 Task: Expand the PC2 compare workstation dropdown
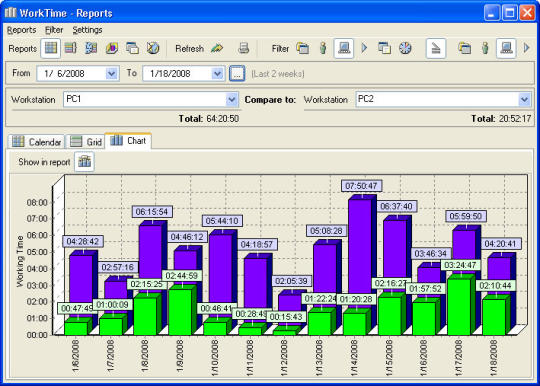click(524, 100)
